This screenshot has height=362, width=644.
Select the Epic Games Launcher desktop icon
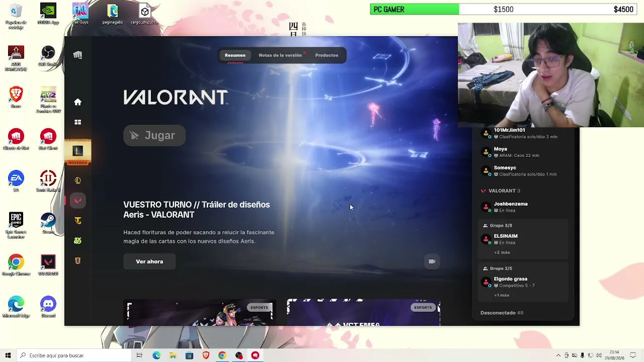coord(16,225)
